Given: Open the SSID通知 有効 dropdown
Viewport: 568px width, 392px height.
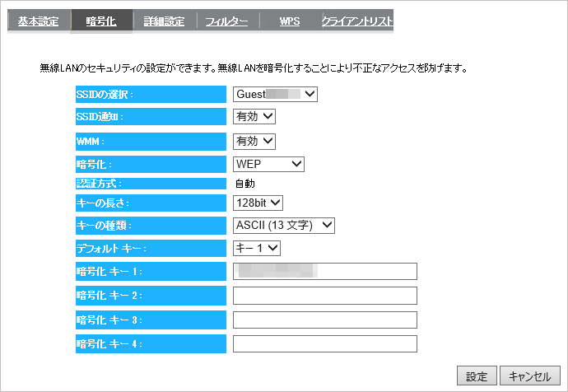Looking at the screenshot, I should click(x=254, y=117).
